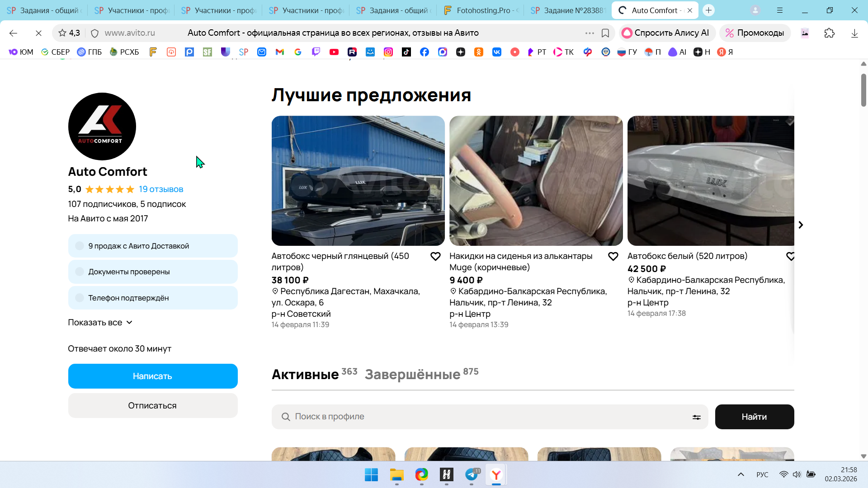Click the page vertical scrollbar thumb
The image size is (868, 488).
click(863, 90)
